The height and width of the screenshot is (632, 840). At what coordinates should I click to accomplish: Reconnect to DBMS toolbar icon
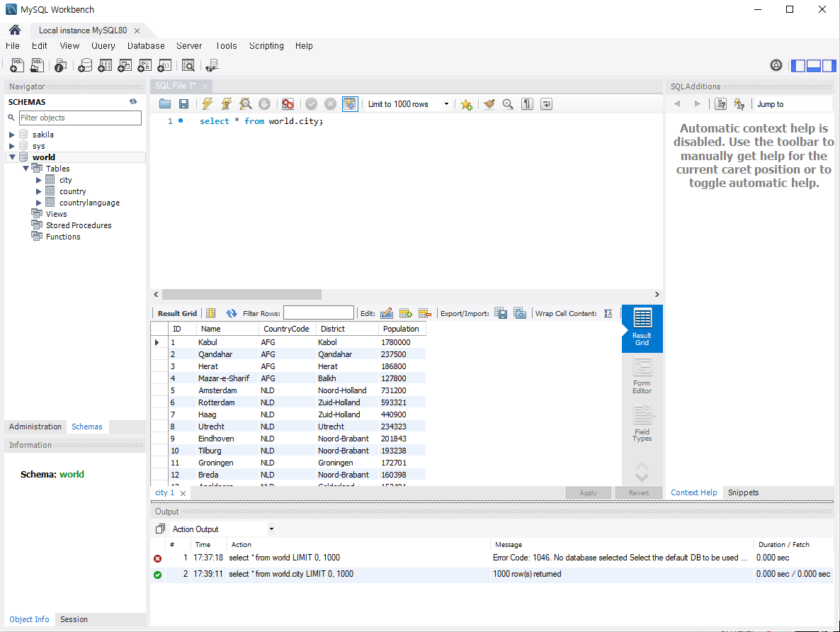[212, 65]
